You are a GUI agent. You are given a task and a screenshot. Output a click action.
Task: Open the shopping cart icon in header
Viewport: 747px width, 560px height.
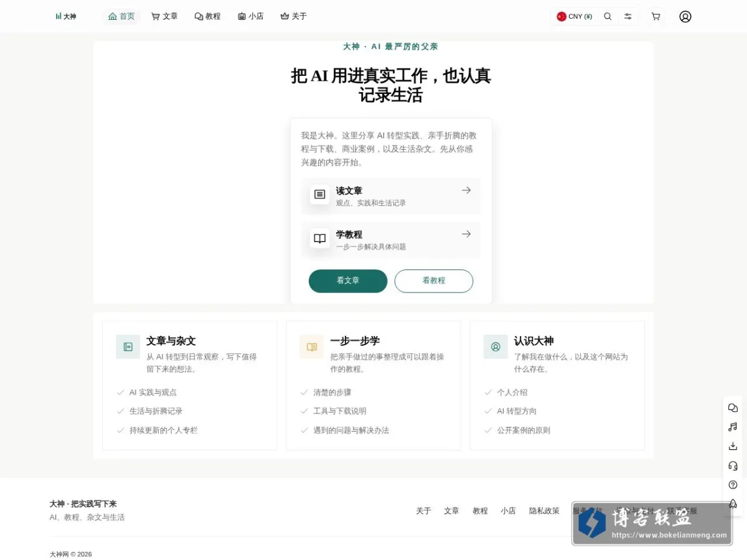click(655, 16)
